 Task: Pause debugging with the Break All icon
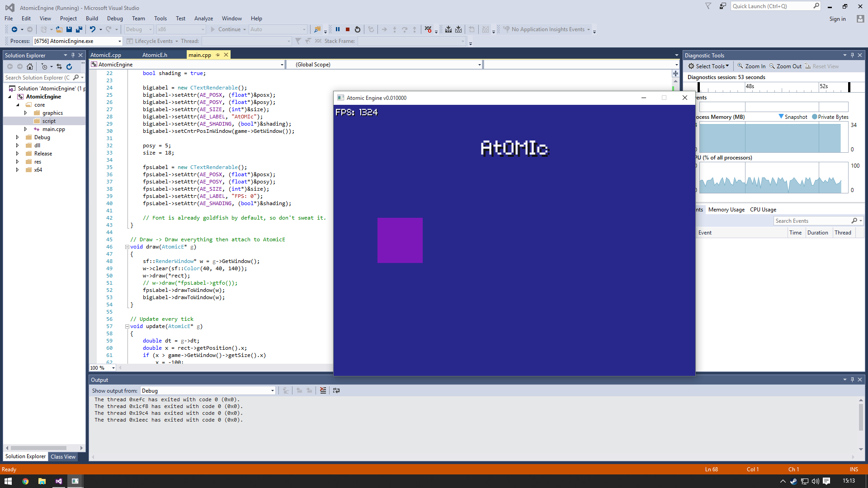point(338,29)
